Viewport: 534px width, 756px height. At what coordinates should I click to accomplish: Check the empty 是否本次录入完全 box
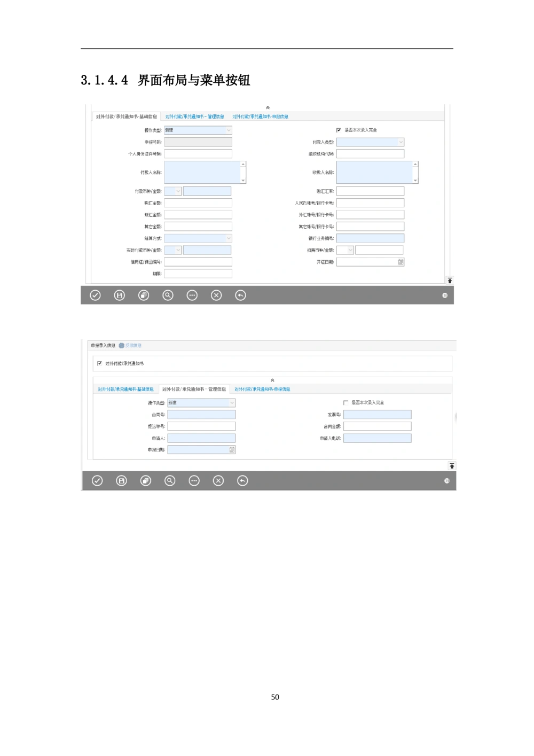[345, 403]
